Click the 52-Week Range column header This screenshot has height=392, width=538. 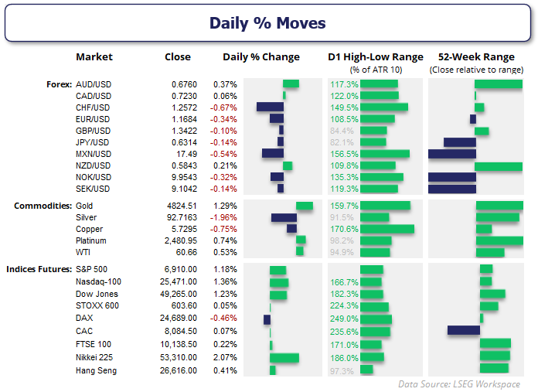(475, 57)
